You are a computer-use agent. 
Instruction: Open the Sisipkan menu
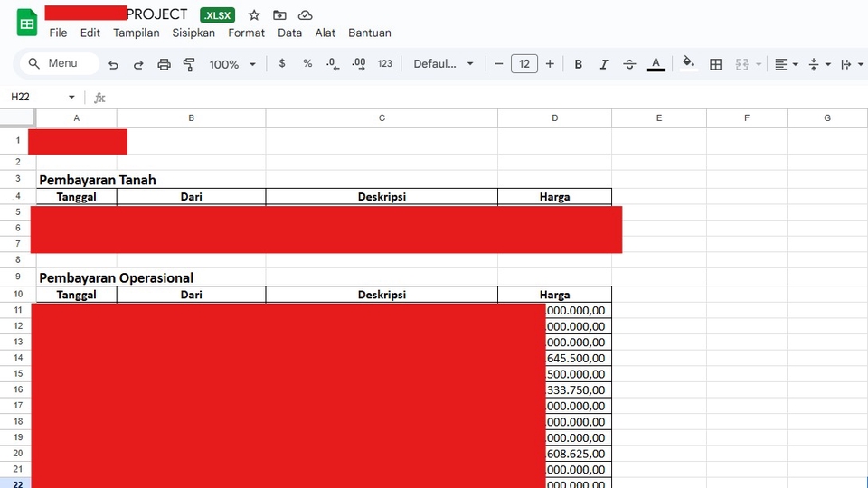click(x=193, y=33)
